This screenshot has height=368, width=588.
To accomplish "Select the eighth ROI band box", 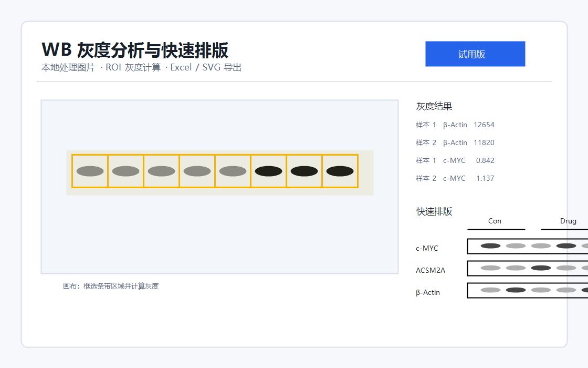I will click(340, 171).
